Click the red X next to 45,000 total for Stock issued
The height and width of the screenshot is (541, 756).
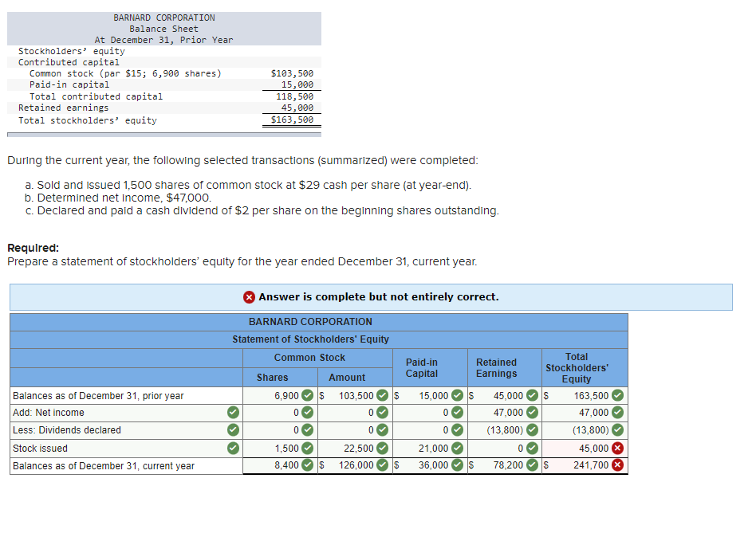pyautogui.click(x=617, y=449)
